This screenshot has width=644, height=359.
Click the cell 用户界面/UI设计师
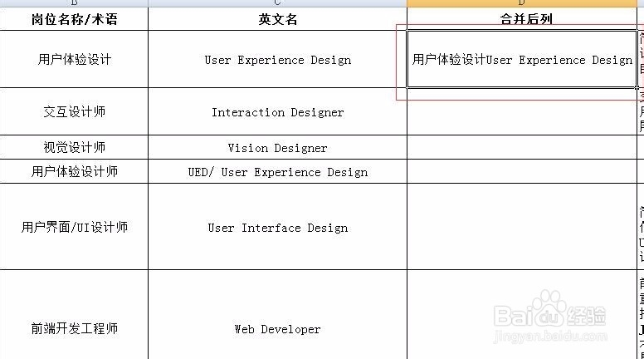coord(74,227)
